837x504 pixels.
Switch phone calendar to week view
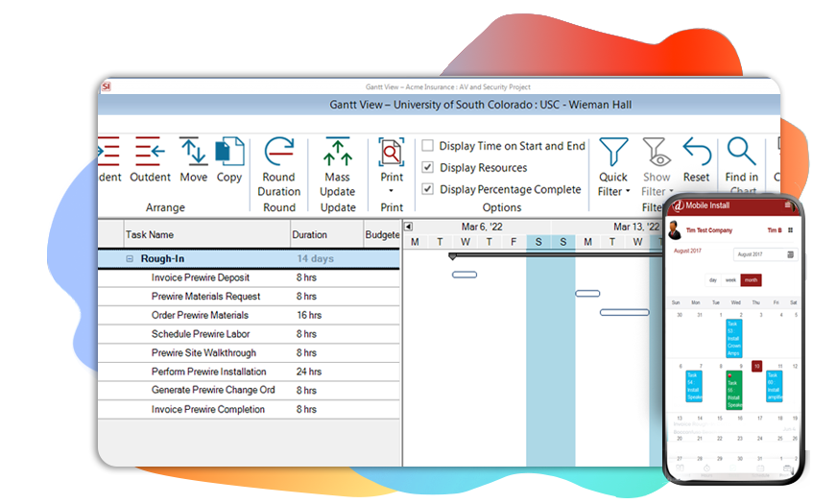(730, 279)
